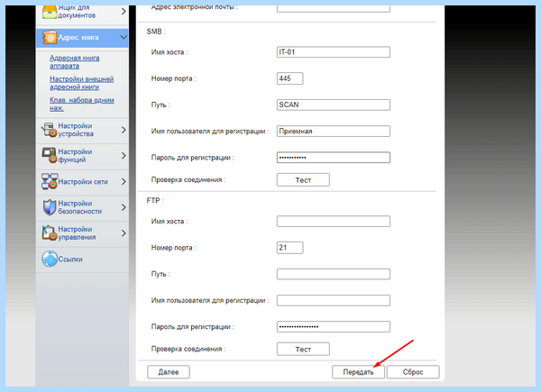Select the Настройки безопасности menu label

[x=79, y=207]
